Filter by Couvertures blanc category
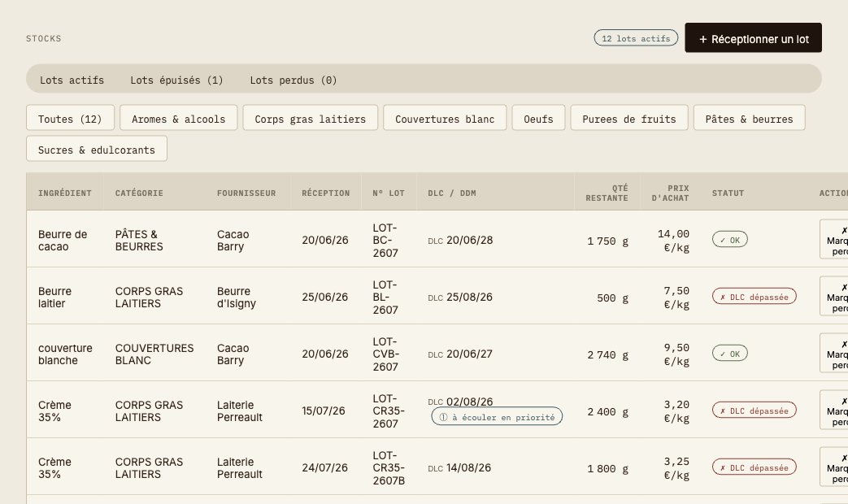This screenshot has width=848, height=504. point(445,118)
